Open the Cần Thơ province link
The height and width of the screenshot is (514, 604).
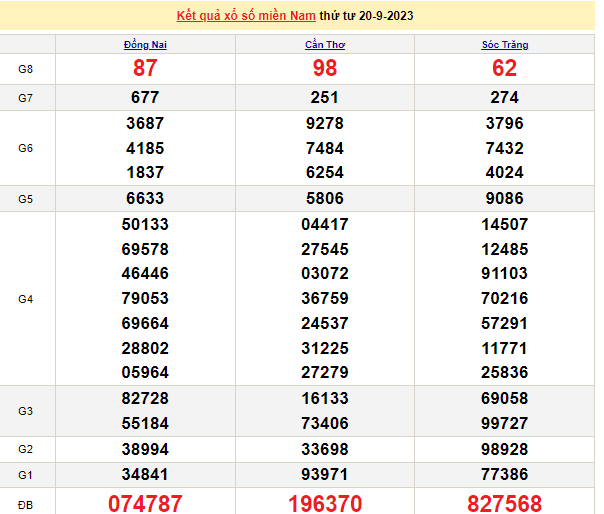coord(325,45)
